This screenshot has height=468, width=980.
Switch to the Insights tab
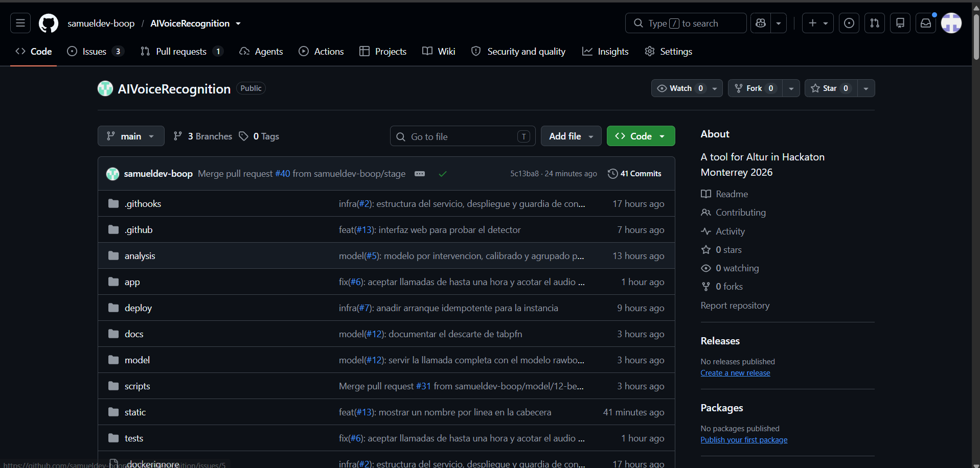[x=605, y=52]
